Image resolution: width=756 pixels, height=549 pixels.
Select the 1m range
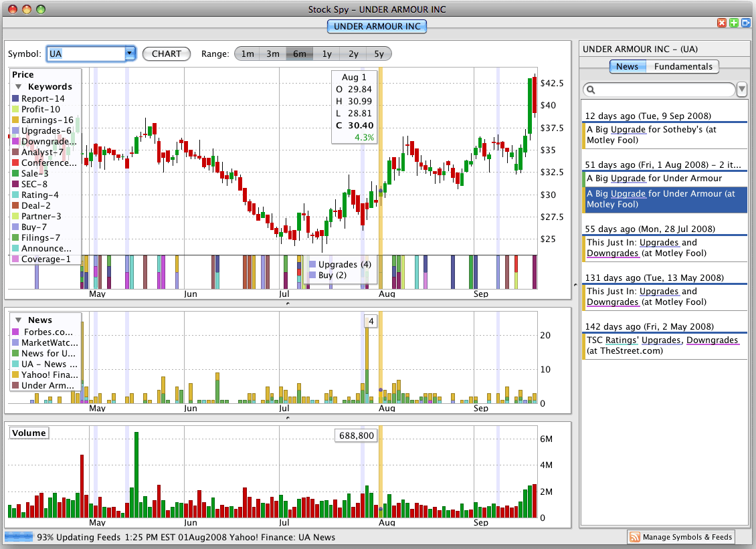(x=248, y=54)
